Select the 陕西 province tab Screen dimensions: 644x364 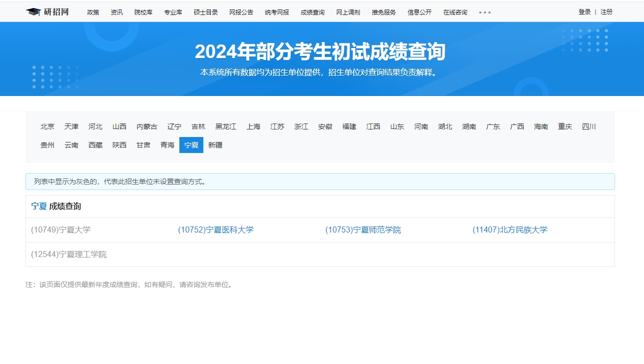[119, 145]
